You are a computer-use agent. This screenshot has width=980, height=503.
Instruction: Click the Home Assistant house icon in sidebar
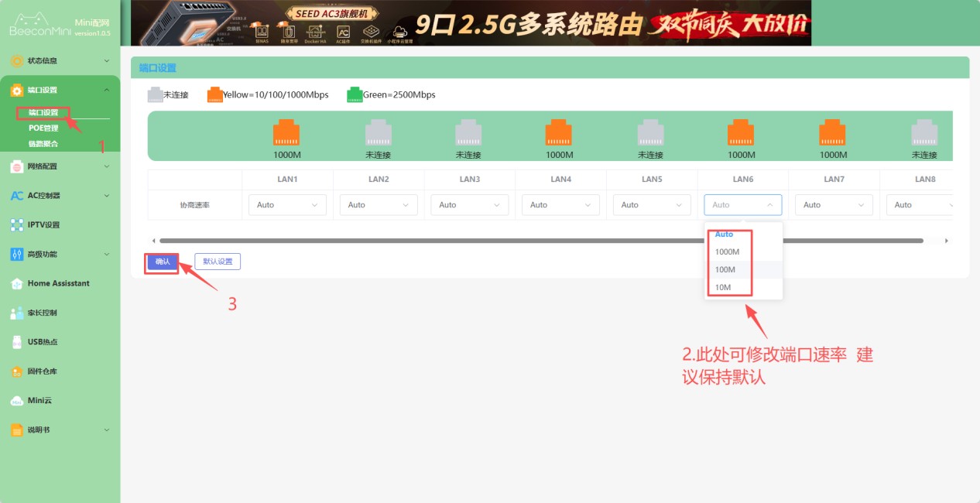pos(17,283)
